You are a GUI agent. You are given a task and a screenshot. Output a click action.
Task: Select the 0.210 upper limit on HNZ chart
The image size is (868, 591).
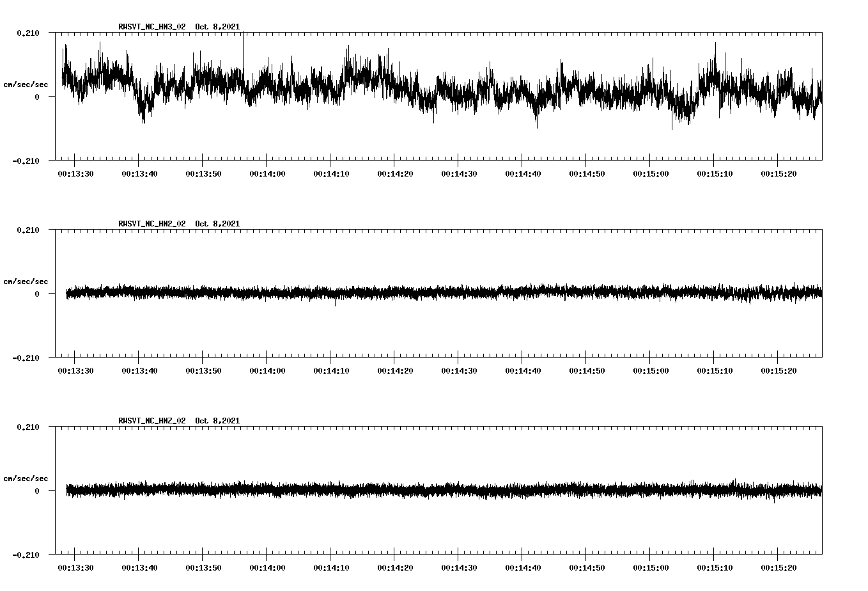pyautogui.click(x=28, y=427)
